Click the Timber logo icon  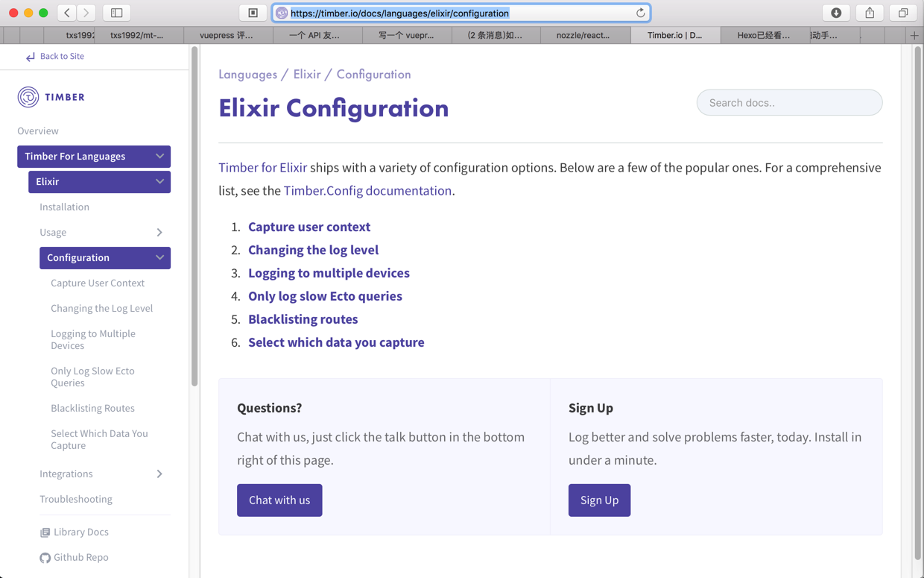coord(28,97)
